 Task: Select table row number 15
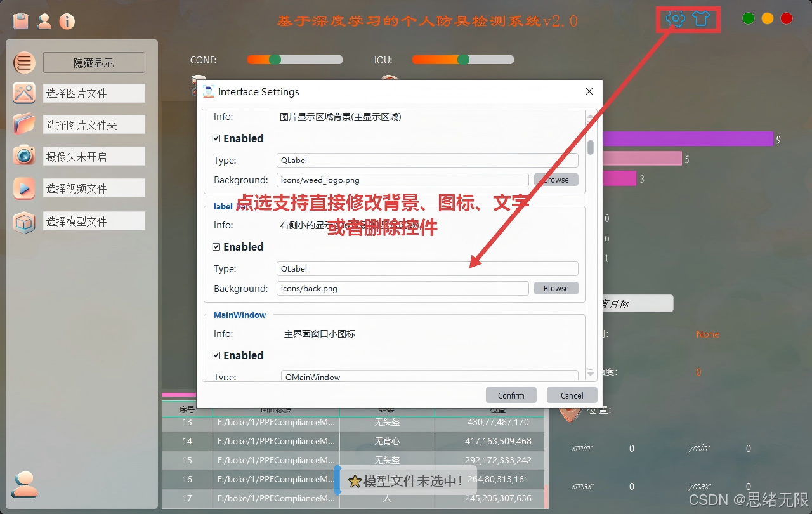[x=353, y=460]
